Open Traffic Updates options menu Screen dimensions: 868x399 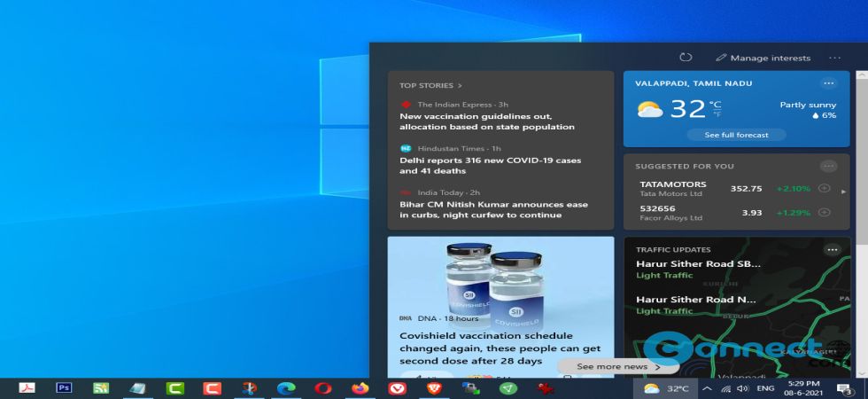832,250
